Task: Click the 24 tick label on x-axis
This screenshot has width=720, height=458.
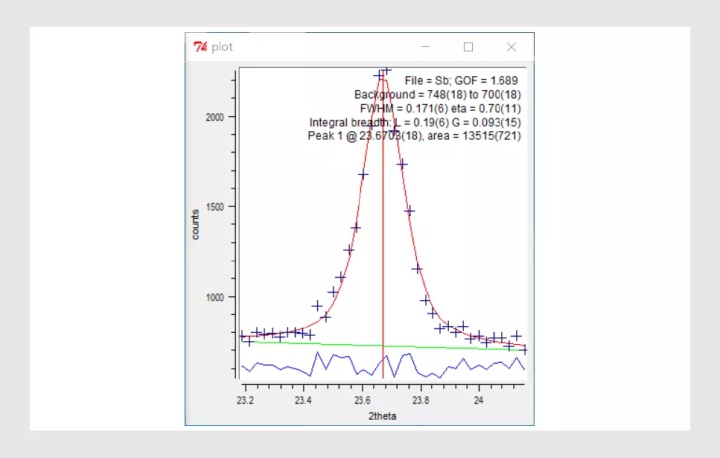Action: point(479,401)
